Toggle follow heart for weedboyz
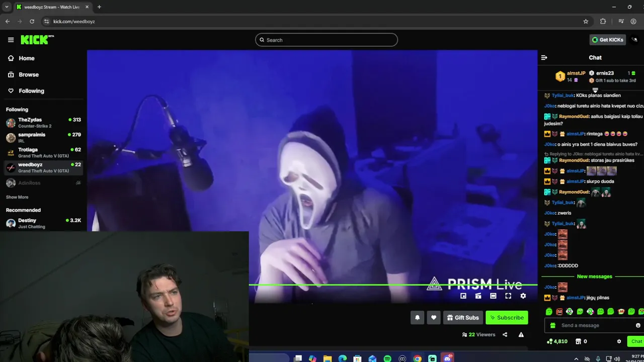 [434, 318]
